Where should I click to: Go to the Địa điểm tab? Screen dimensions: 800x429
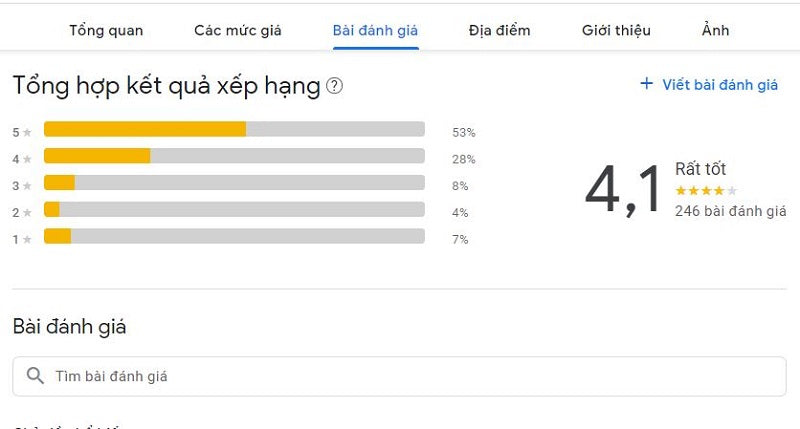pyautogui.click(x=499, y=30)
